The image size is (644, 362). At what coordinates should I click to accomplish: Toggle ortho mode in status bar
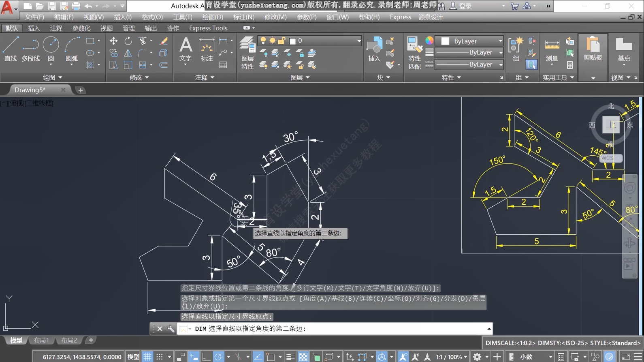(x=206, y=357)
